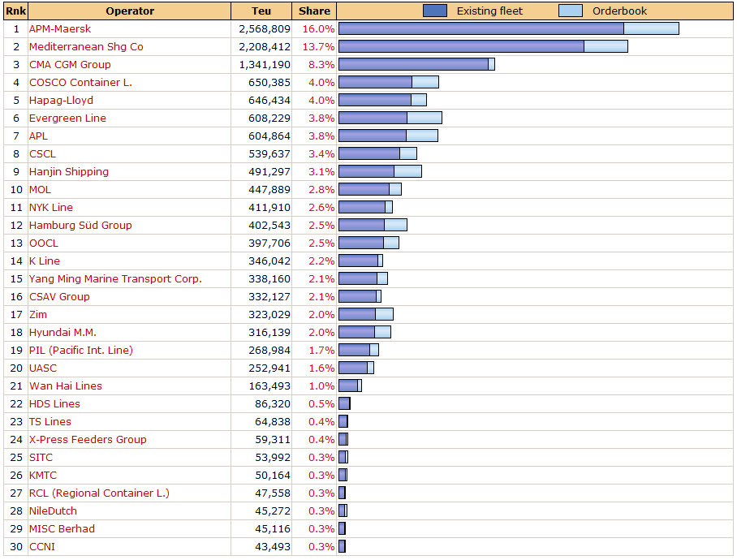The width and height of the screenshot is (737, 560).
Task: Open RCL (Regional Container L.) link
Action: 99,493
